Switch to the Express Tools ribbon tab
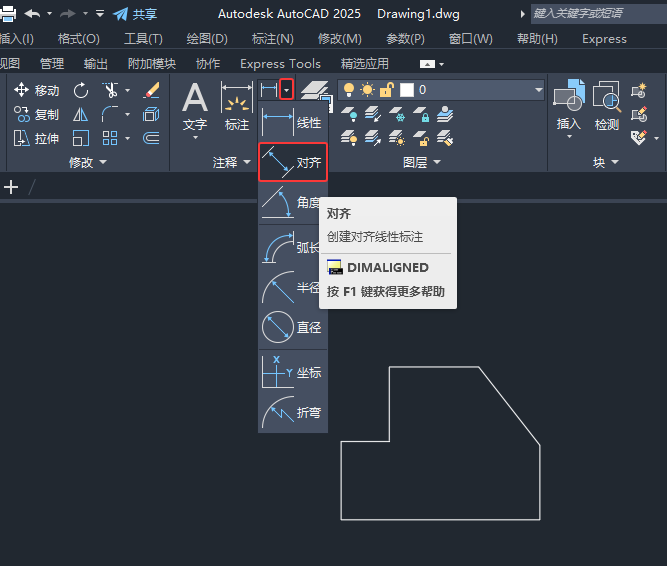 click(280, 64)
